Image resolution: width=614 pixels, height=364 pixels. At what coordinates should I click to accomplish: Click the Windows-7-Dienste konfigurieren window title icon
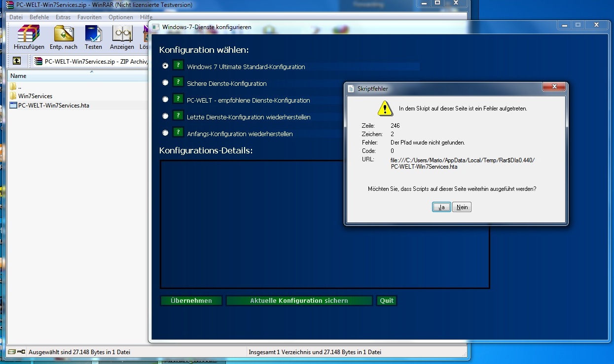pyautogui.click(x=155, y=27)
